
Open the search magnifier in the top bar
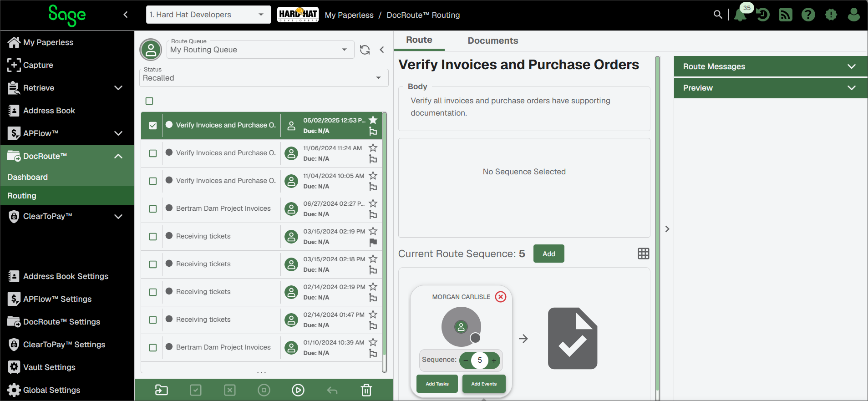pyautogui.click(x=718, y=15)
